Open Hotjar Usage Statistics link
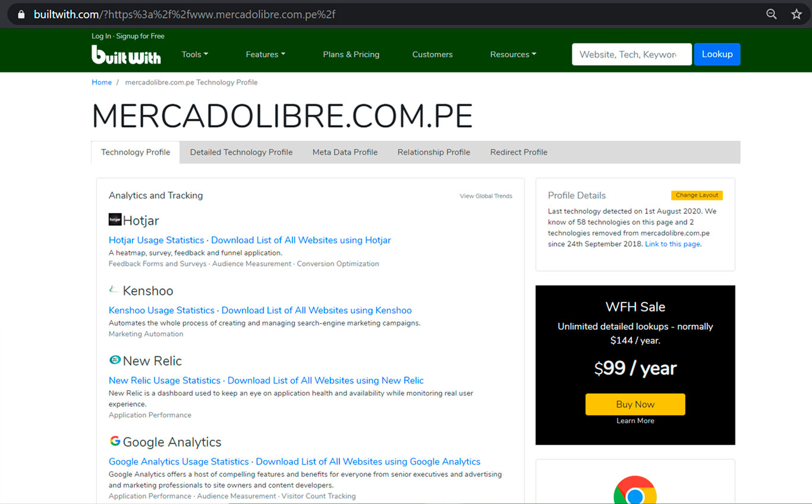The image size is (812, 504). click(156, 240)
